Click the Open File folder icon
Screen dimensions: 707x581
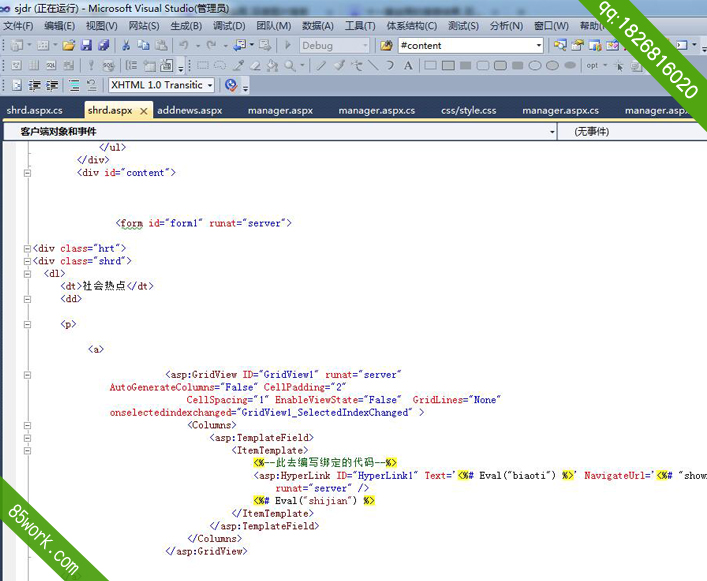(69, 45)
